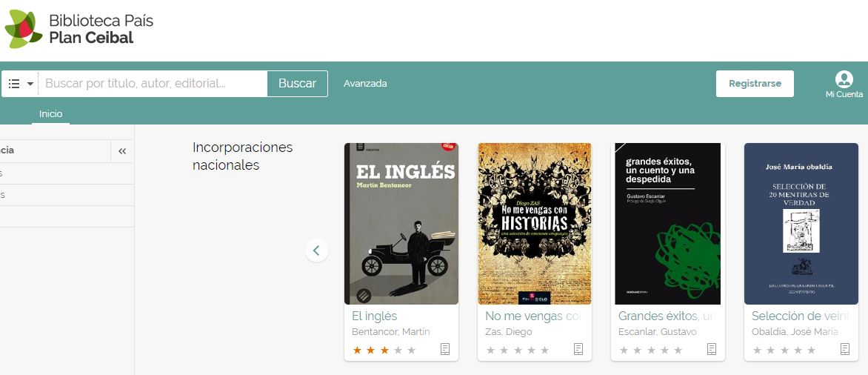The width and height of the screenshot is (868, 375).
Task: Click the author link Zas, Diego
Action: click(509, 332)
